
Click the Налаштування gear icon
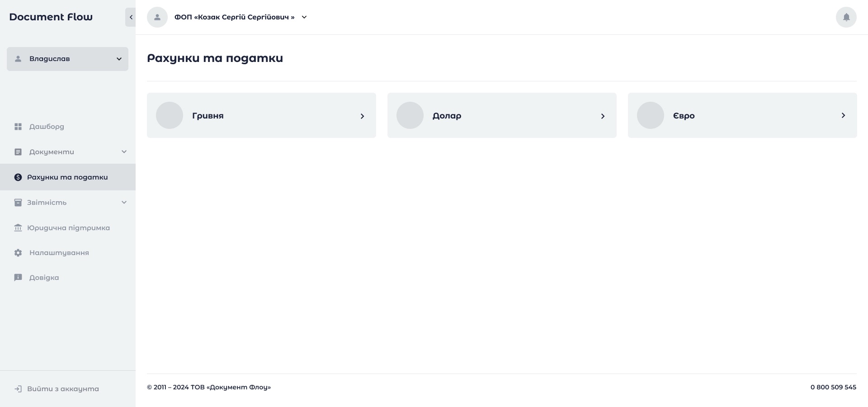coord(18,253)
